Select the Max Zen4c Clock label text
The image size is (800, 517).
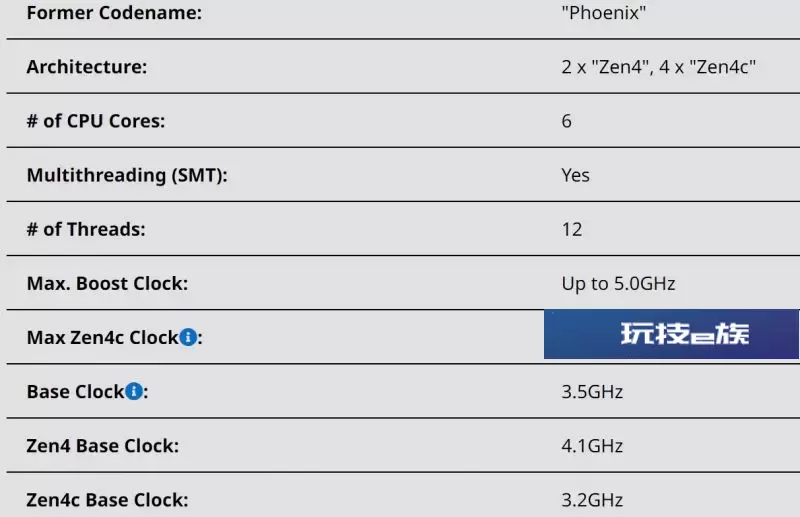click(102, 337)
